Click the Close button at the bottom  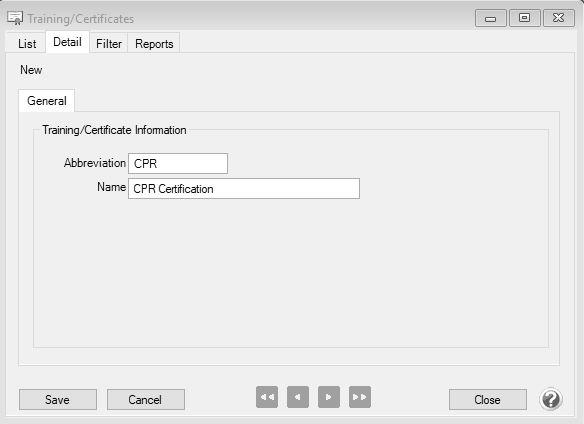click(488, 400)
